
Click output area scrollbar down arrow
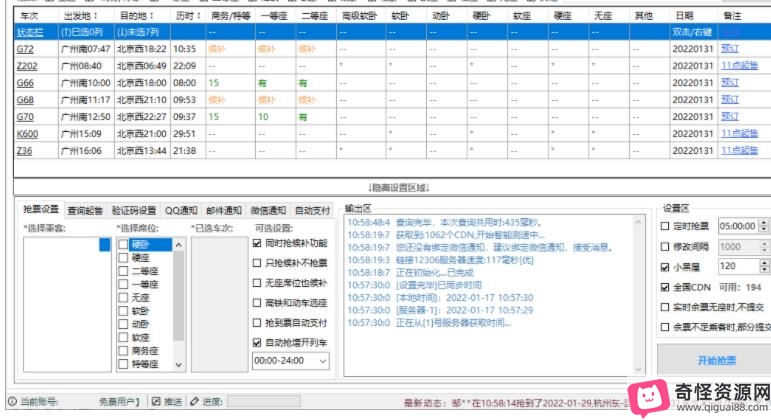638,369
